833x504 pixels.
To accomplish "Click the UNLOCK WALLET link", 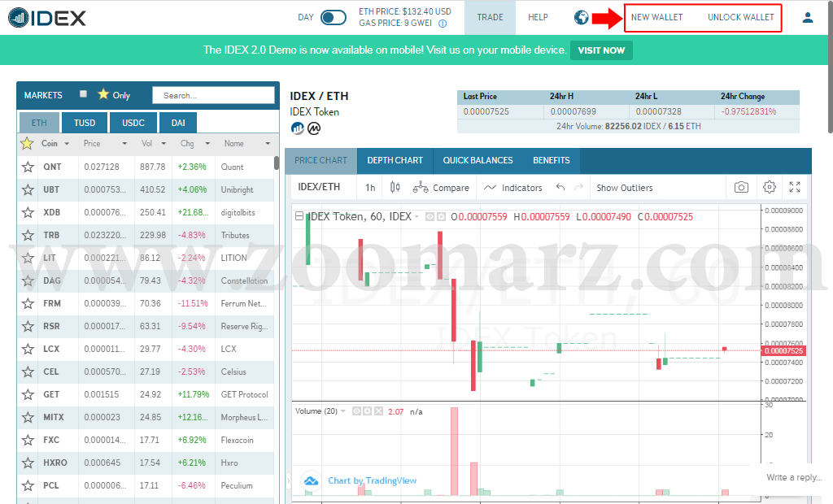I will coord(740,18).
